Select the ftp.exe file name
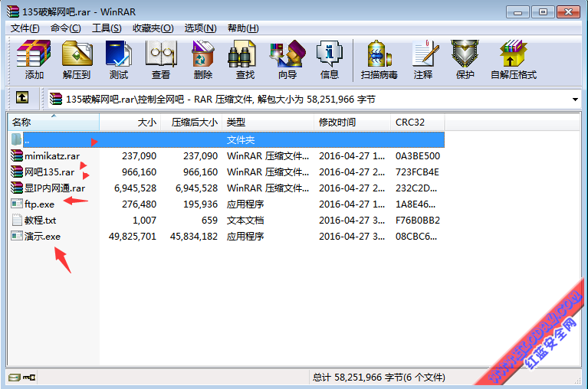Viewport: 588px width, 389px height. pos(39,204)
